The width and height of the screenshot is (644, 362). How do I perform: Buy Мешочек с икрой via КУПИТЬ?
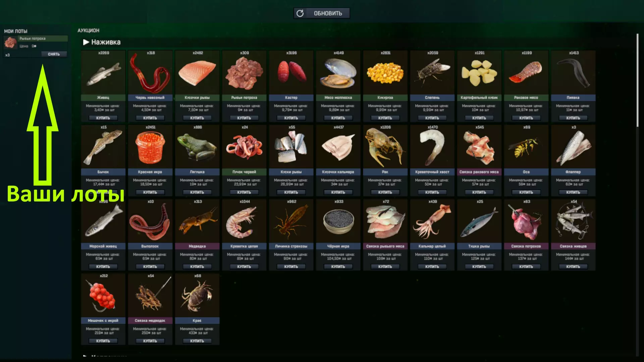(103, 341)
